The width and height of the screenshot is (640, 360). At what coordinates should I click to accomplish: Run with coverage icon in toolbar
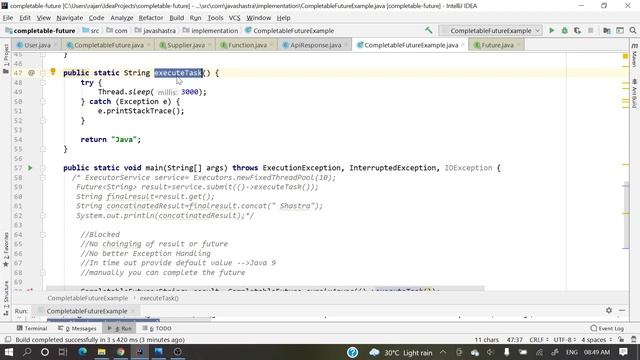click(577, 30)
